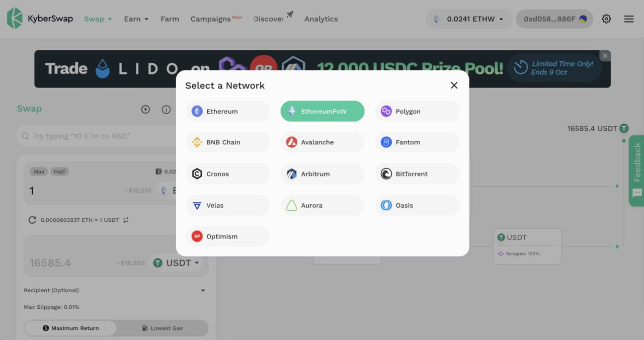Click the Max amount button
The width and height of the screenshot is (644, 340).
[39, 172]
